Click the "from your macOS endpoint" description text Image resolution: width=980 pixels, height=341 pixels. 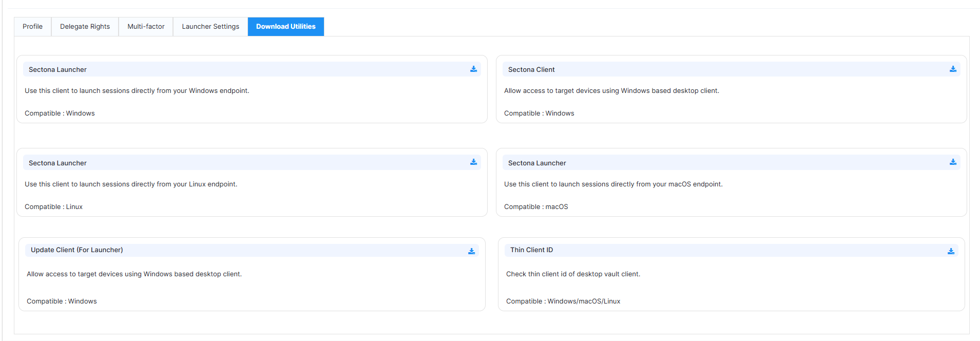coord(613,184)
